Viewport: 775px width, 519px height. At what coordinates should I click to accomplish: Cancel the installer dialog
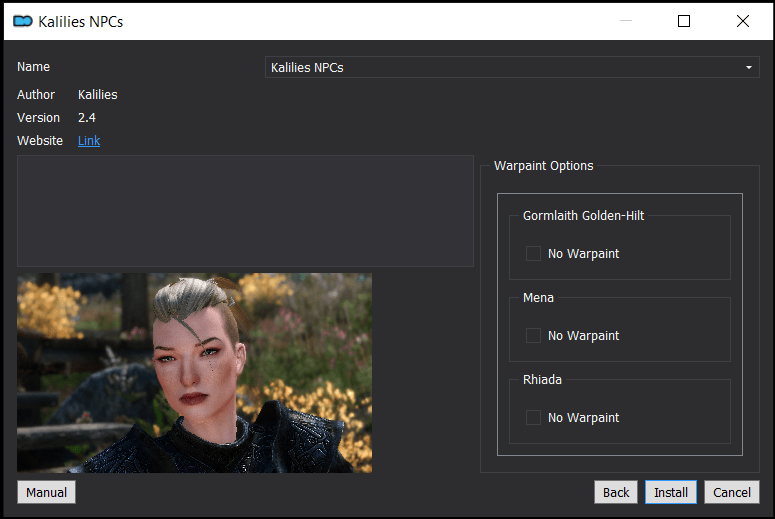[732, 492]
